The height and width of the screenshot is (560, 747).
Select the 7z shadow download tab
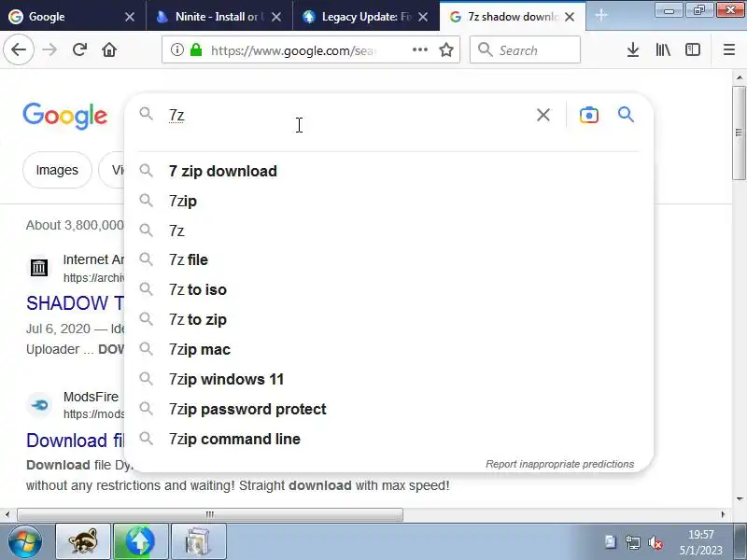(513, 17)
